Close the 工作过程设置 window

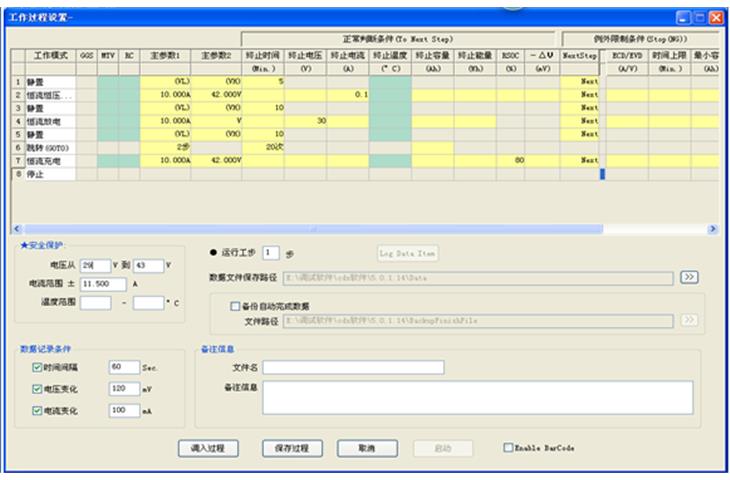715,17
